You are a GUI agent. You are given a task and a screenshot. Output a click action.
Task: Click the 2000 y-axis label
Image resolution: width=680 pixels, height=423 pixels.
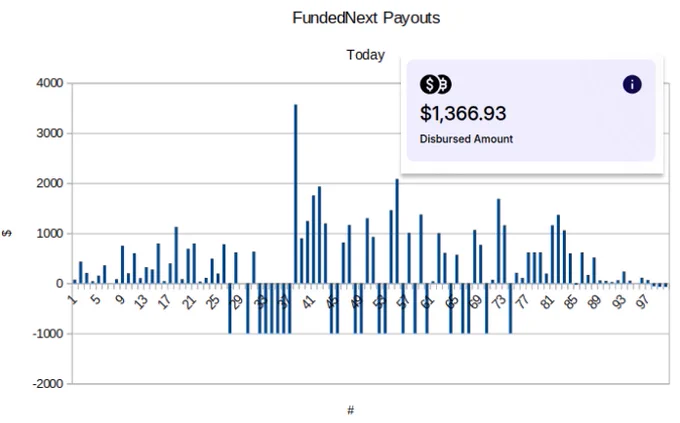click(50, 183)
